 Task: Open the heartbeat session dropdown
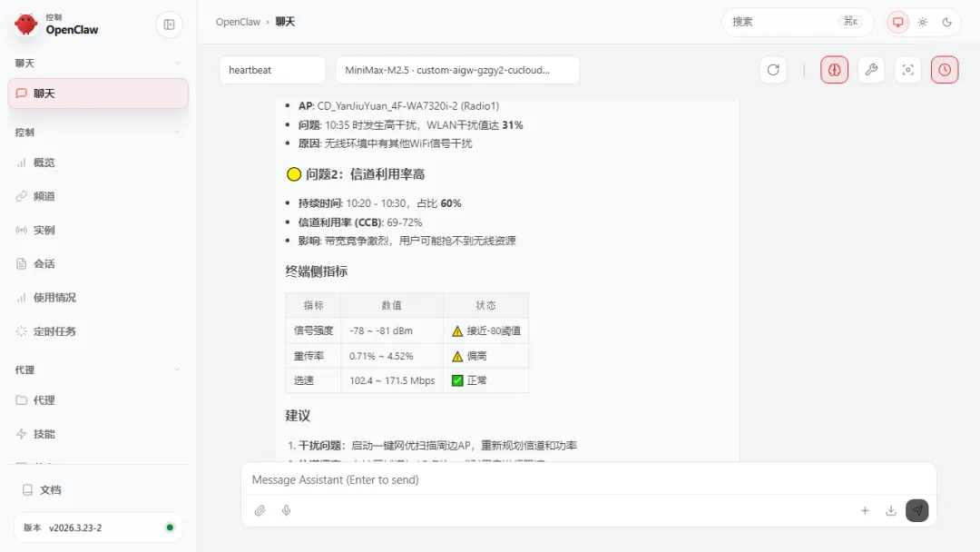click(x=272, y=70)
